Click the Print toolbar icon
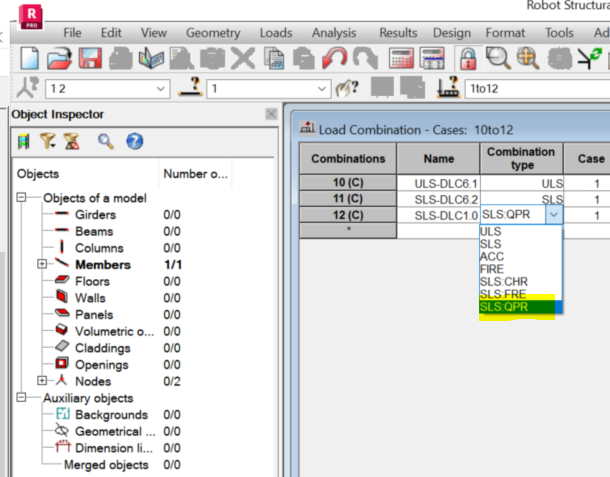This screenshot has width=610, height=477. [x=121, y=58]
